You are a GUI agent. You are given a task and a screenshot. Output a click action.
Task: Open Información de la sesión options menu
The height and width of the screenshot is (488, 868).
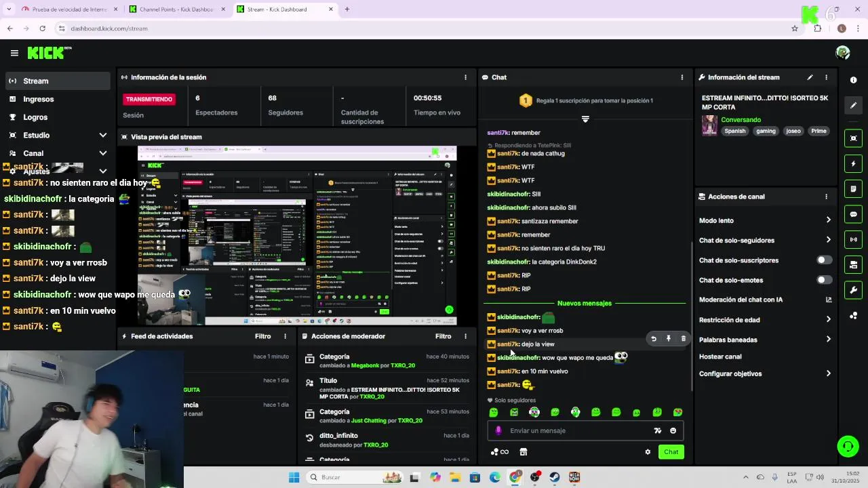[465, 77]
